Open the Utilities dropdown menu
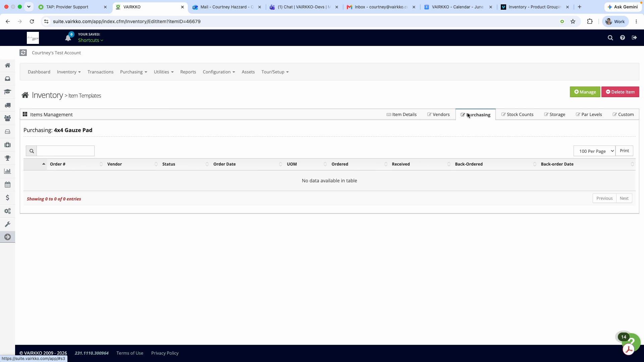Viewport: 644px width, 362px height. [164, 72]
